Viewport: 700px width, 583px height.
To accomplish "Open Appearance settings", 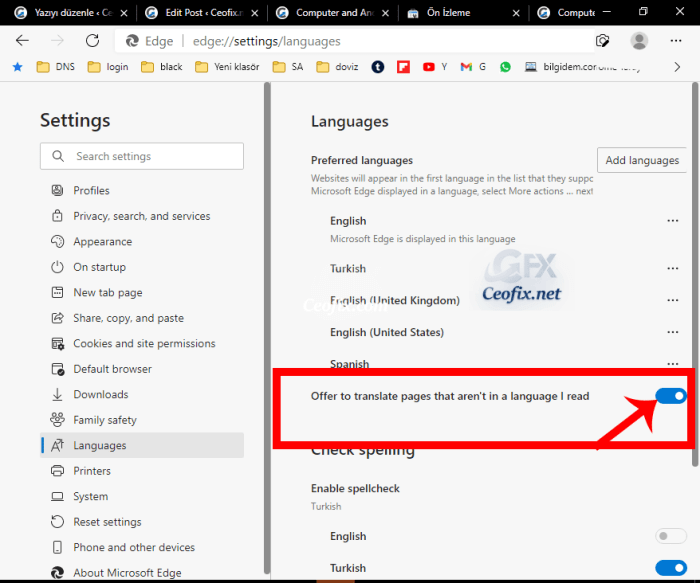I will 142,242.
